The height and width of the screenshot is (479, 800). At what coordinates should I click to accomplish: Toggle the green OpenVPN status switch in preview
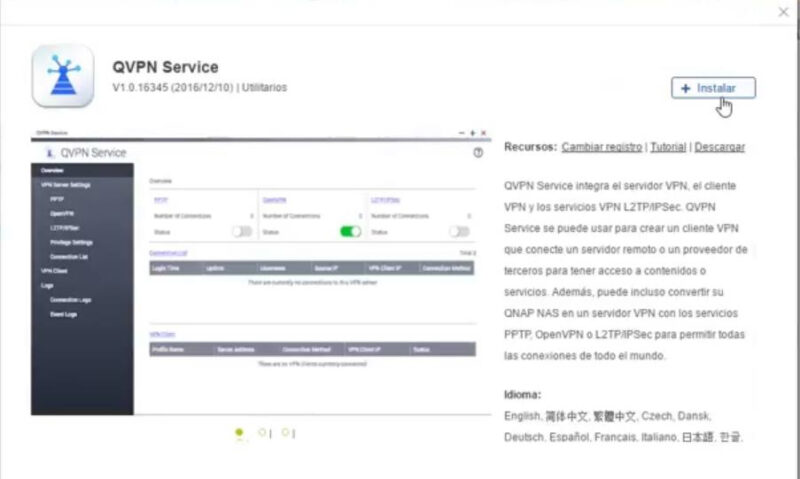tap(351, 232)
